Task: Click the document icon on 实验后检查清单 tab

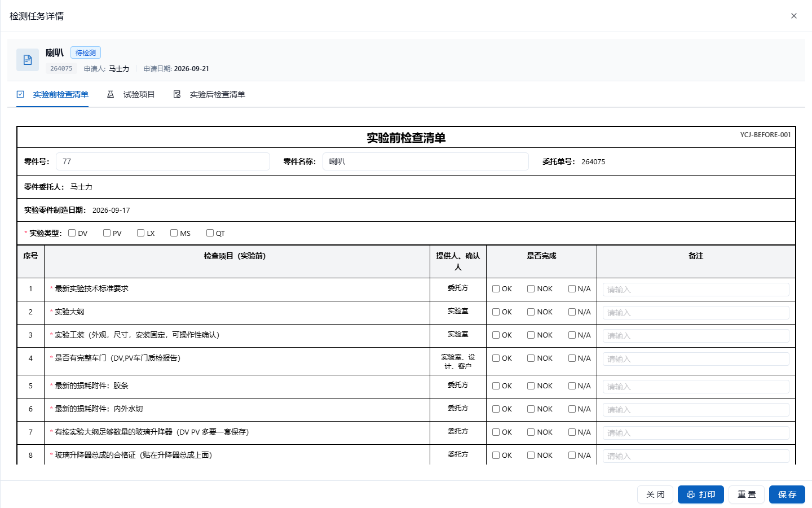Action: 177,94
